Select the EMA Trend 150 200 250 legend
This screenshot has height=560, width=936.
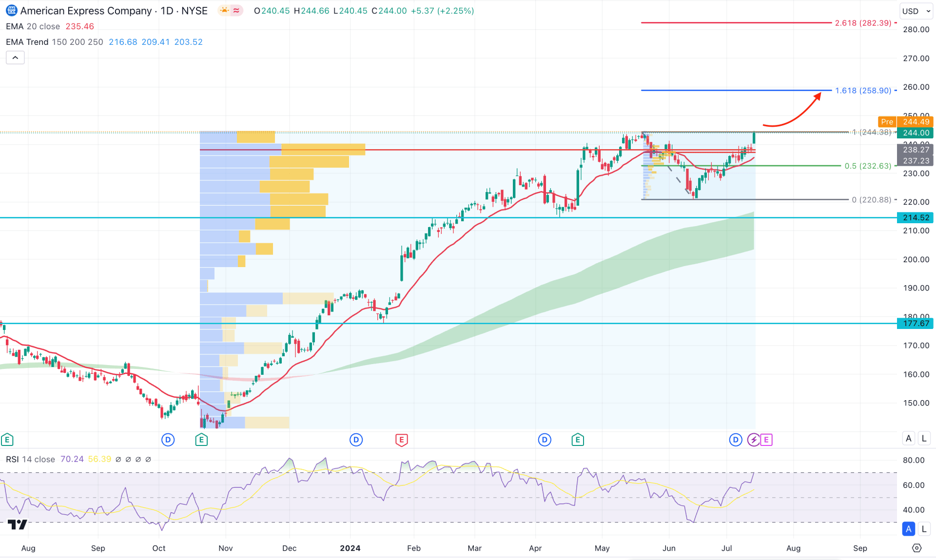coord(54,42)
